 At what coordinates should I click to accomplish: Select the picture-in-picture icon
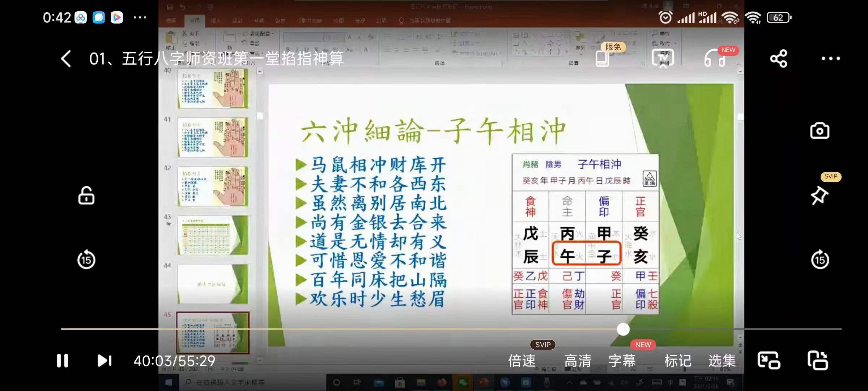(769, 360)
